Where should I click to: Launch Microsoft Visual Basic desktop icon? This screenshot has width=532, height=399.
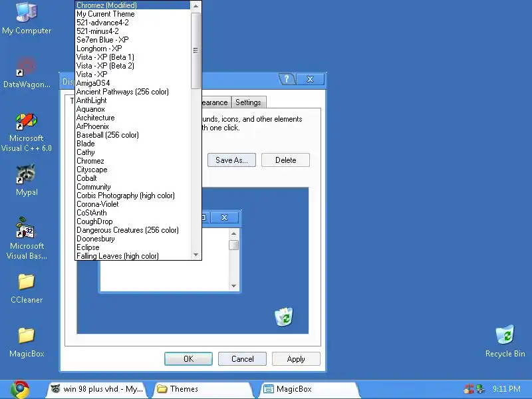27,238
